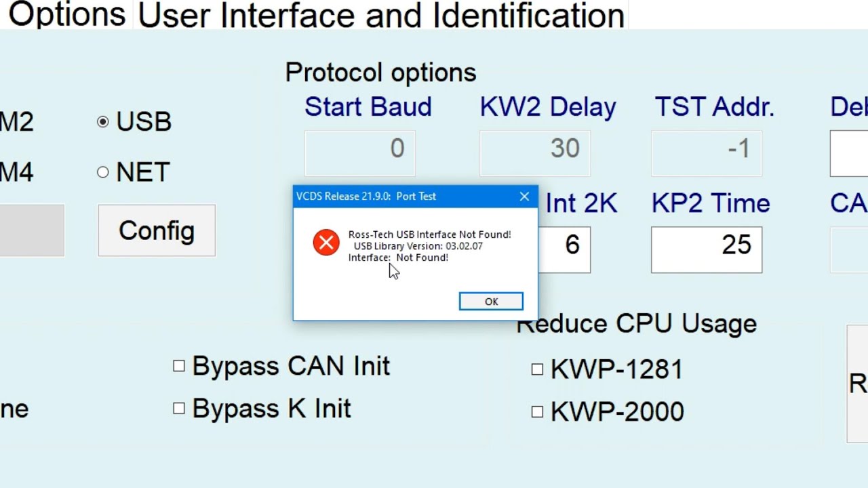Select the USB port radio button
The width and height of the screenshot is (868, 488).
click(102, 122)
